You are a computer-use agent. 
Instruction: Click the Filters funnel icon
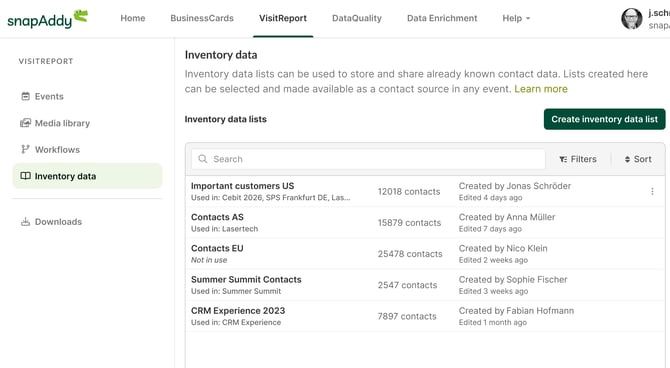click(x=563, y=159)
